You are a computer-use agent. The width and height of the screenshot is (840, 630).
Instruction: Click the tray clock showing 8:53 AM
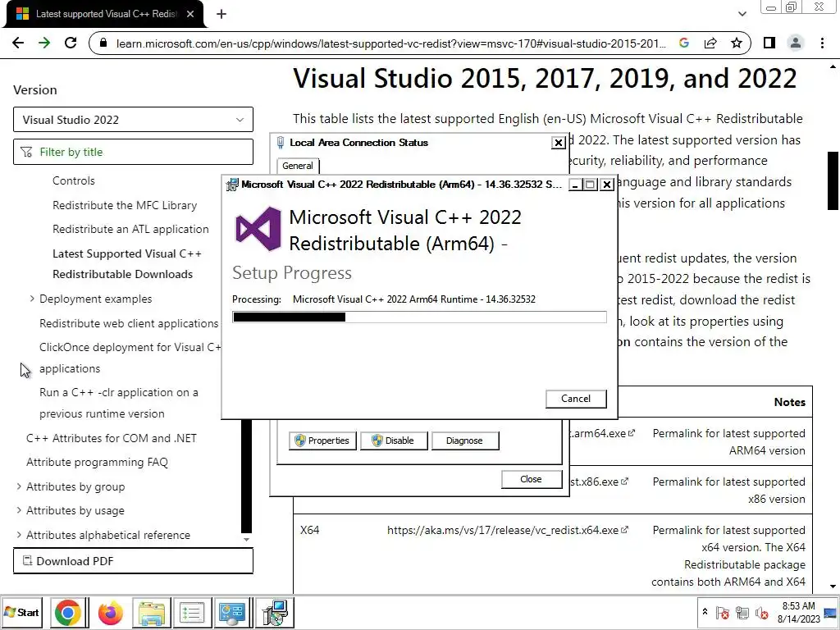pos(798,612)
